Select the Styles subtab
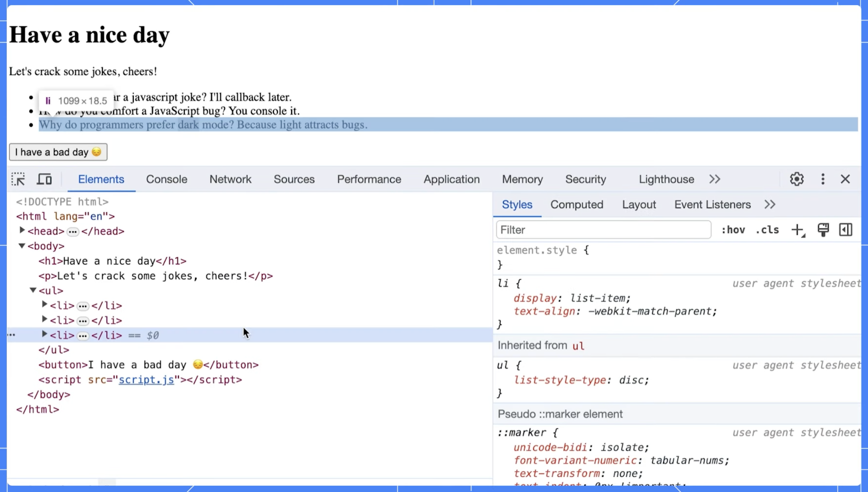This screenshot has height=492, width=868. point(517,204)
